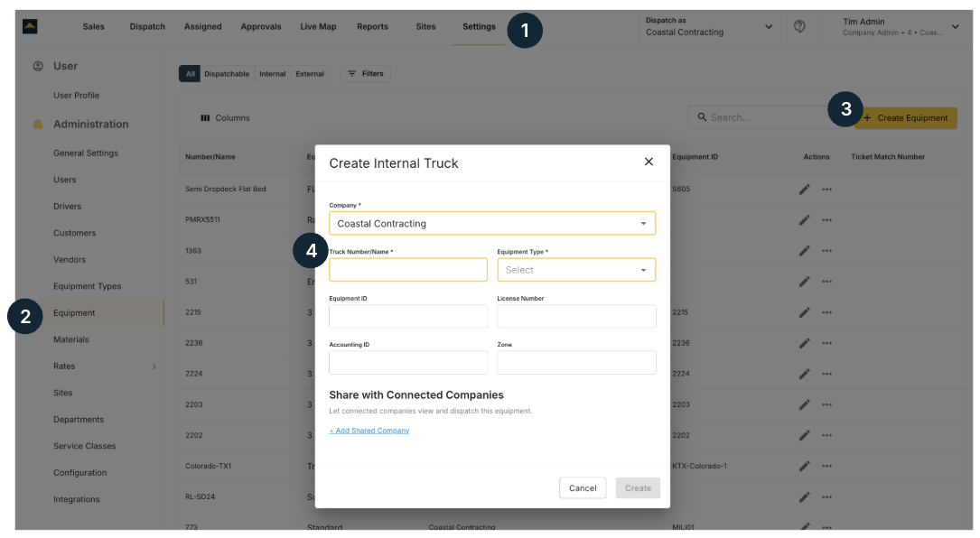This screenshot has height=538, width=980.
Task: Open the Equipment Type select dropdown
Action: [576, 270]
